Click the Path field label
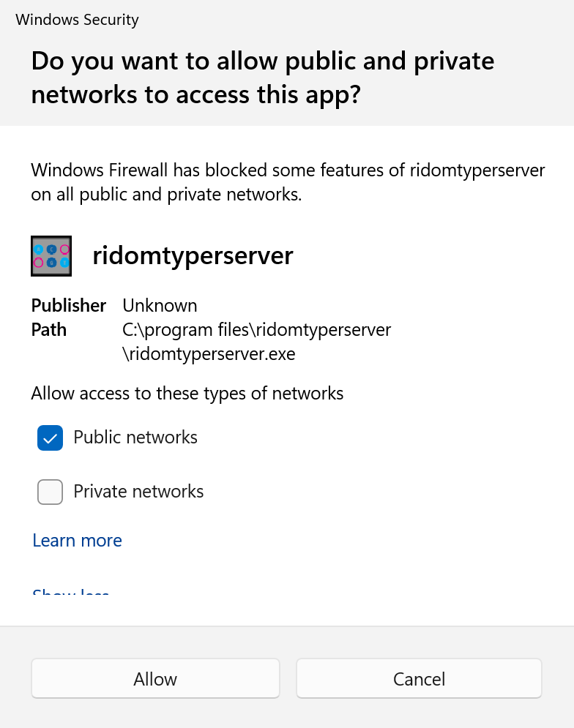This screenshot has width=574, height=728. coord(48,330)
